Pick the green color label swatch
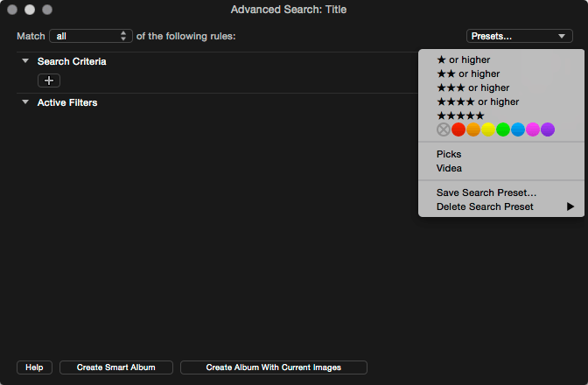The image size is (588, 385). [x=503, y=129]
